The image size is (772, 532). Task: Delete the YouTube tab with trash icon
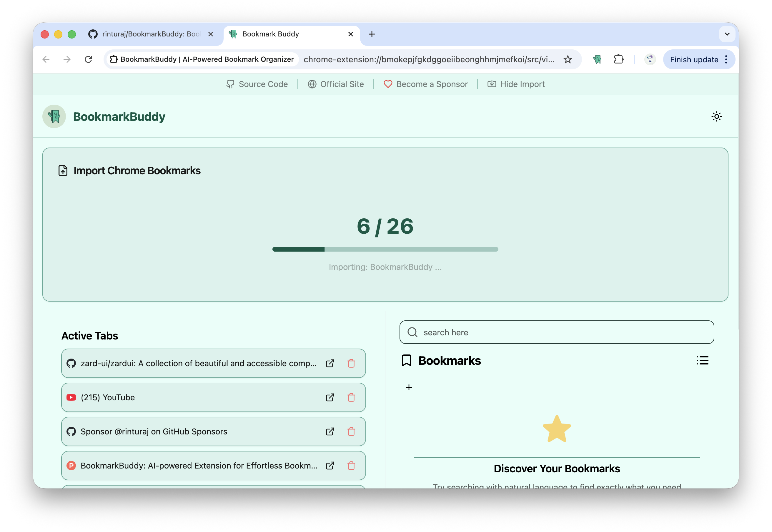(351, 397)
